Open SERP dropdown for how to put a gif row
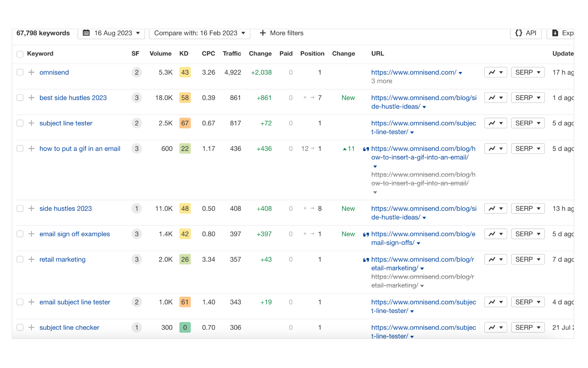The width and height of the screenshot is (588, 368). click(528, 149)
